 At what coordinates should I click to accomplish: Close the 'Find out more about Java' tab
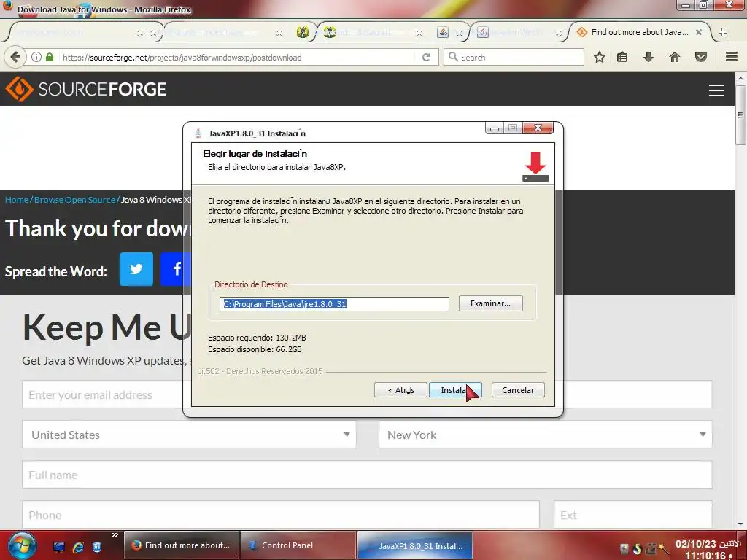[699, 32]
